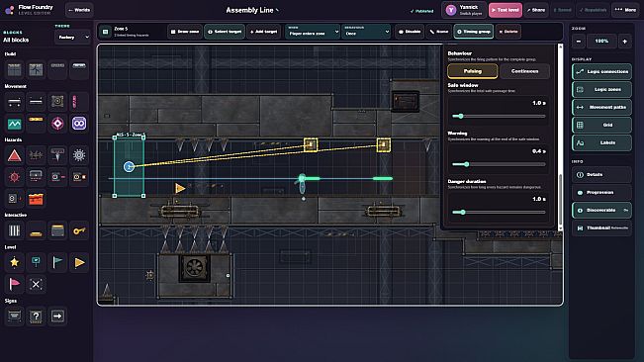Zoom out with the minus button
Screen dimensions: 644x362
[579, 41]
